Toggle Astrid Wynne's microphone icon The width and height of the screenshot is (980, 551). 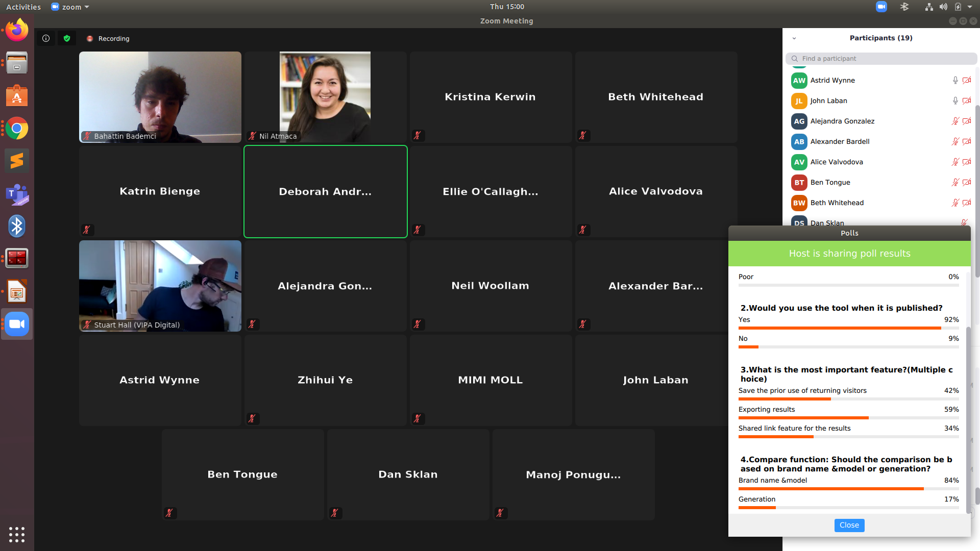[955, 80]
